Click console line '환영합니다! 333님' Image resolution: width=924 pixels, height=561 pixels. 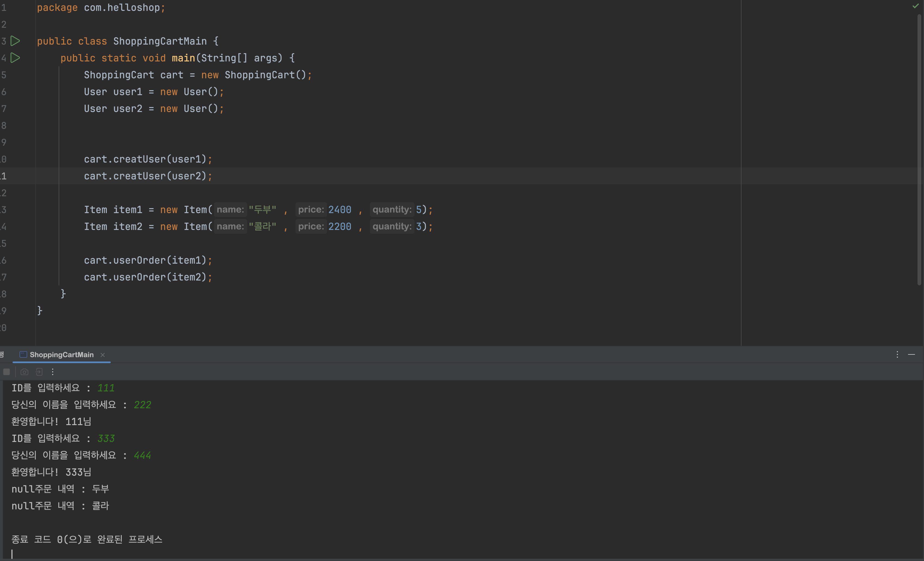pos(51,472)
